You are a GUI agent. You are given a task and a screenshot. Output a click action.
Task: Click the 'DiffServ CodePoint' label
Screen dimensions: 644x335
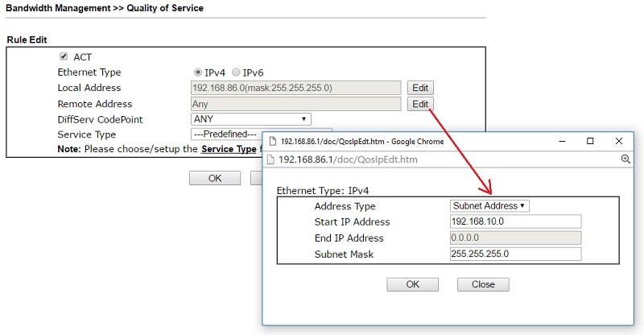coord(100,120)
